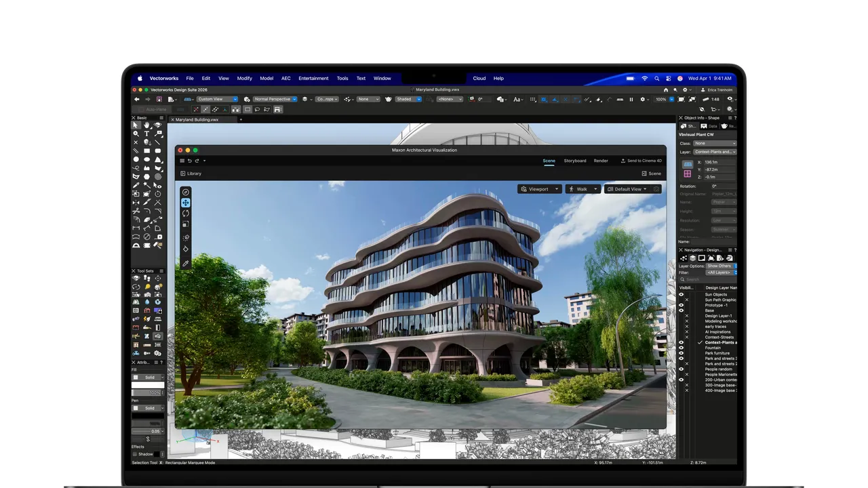Viewport: 868px width, 488px height.
Task: Select the Pan hand tool
Action: 146,125
